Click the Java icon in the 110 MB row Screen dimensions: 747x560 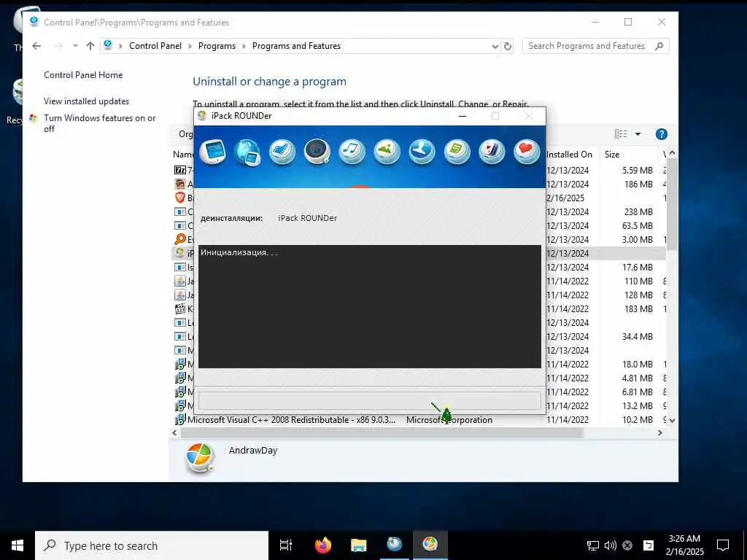pos(180,281)
